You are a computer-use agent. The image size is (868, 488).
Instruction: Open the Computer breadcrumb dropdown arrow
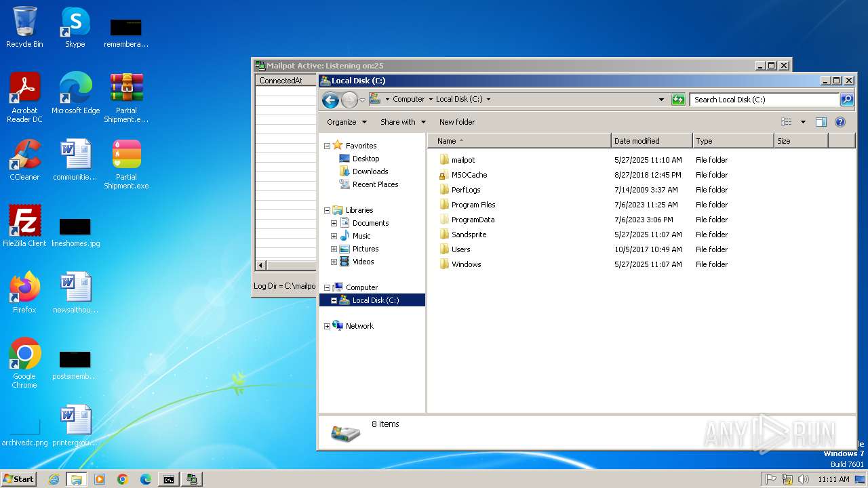click(430, 99)
